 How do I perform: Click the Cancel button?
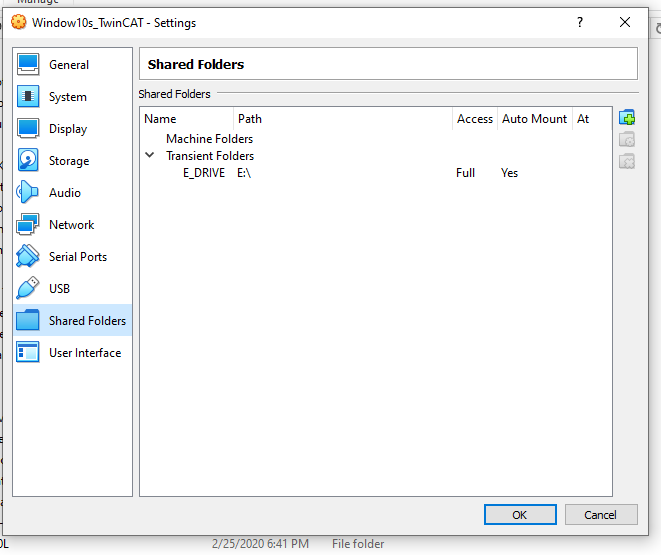pos(601,515)
